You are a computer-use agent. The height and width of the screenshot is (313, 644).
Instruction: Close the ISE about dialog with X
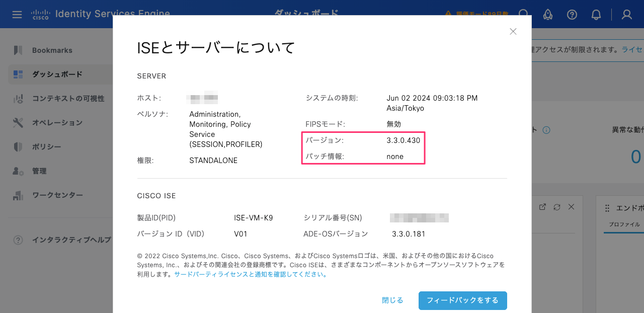513,31
